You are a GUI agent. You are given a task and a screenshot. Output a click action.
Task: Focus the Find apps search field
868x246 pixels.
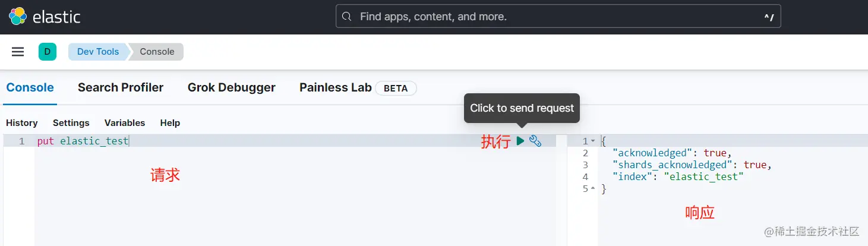553,17
